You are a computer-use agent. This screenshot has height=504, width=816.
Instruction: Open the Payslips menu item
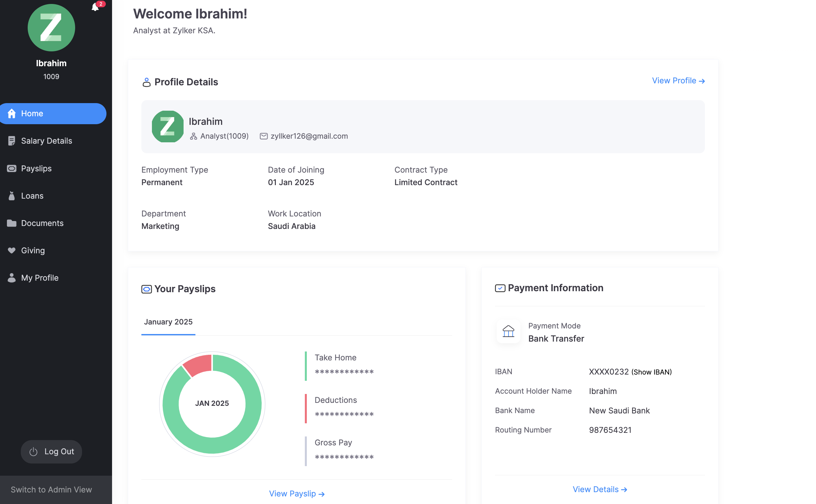[x=36, y=169]
